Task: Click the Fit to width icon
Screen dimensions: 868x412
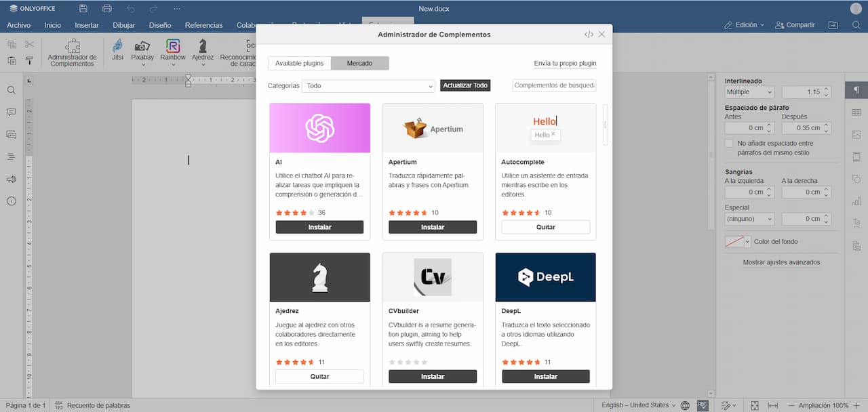Action: point(772,405)
